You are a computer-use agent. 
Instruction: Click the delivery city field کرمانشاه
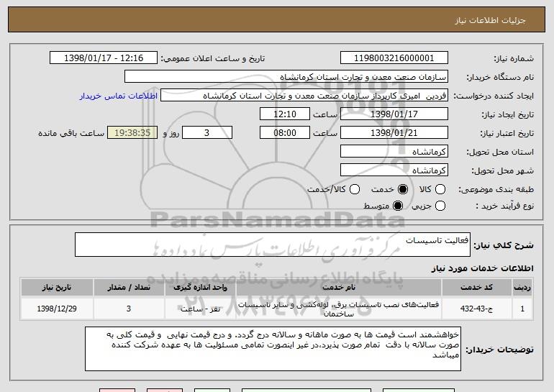(394, 170)
